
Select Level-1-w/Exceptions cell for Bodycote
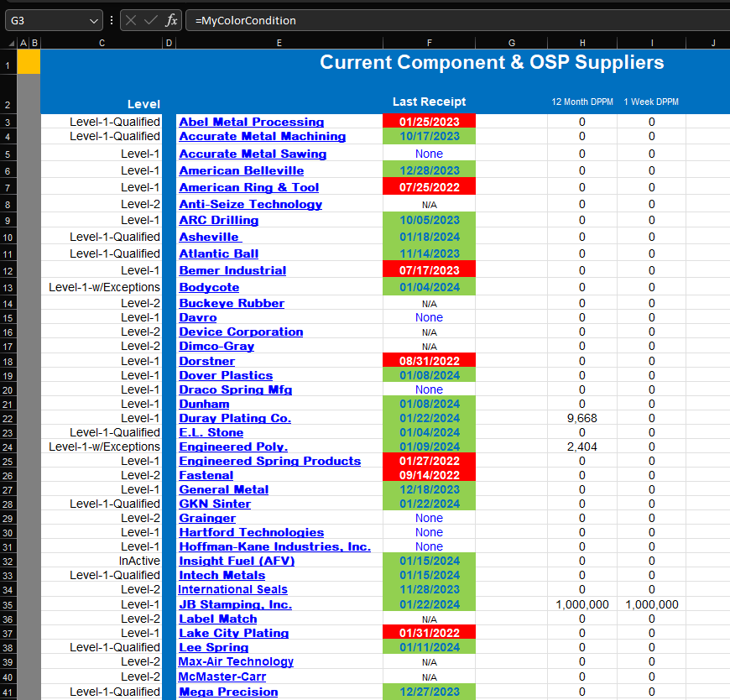[102, 287]
